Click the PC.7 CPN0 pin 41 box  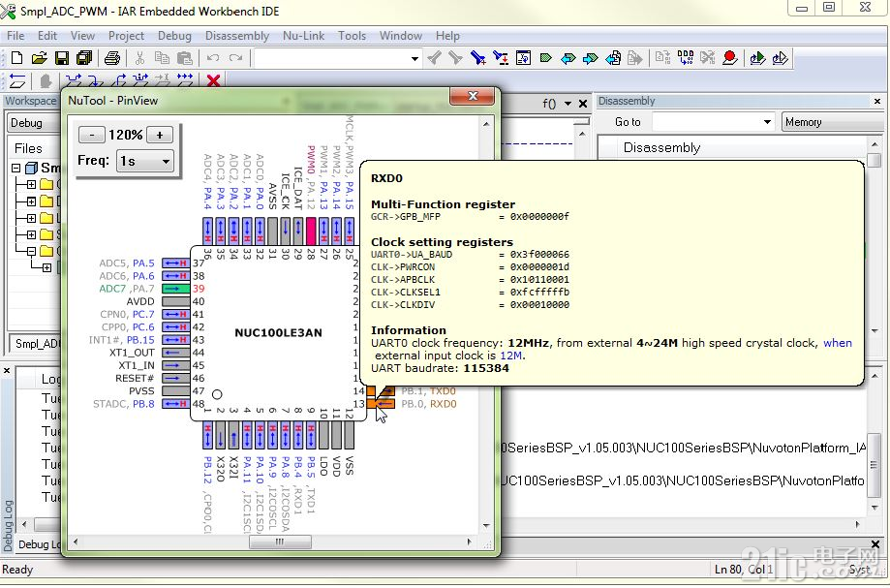tap(176, 315)
